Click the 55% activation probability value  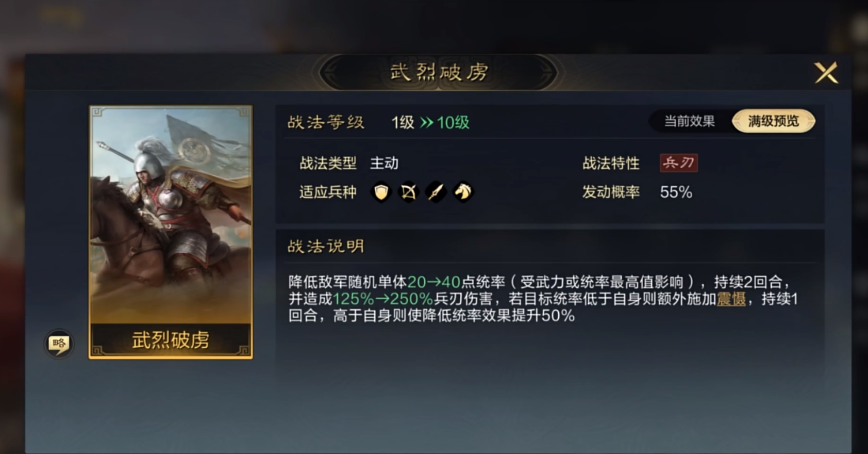pyautogui.click(x=676, y=192)
